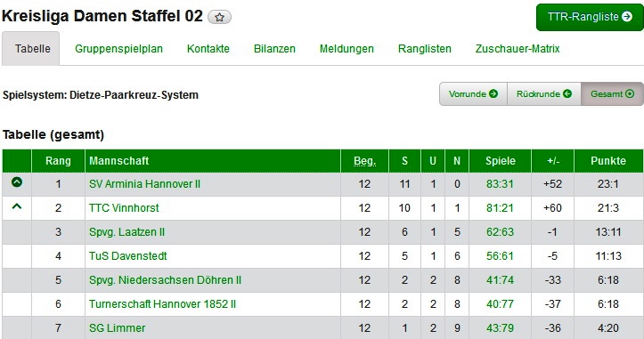This screenshot has width=644, height=339.
Task: Open Turnerschaft Hannover 1852 II team link
Action: click(162, 304)
